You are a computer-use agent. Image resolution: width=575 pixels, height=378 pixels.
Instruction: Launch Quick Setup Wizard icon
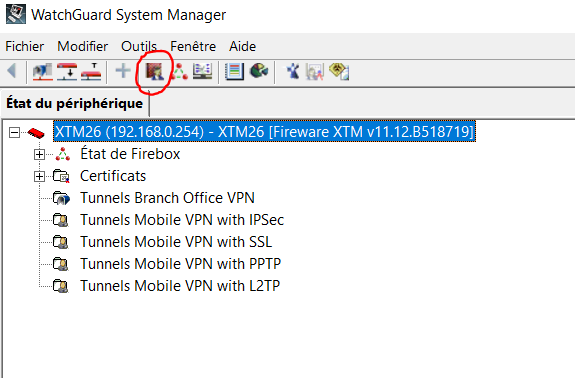coord(293,71)
